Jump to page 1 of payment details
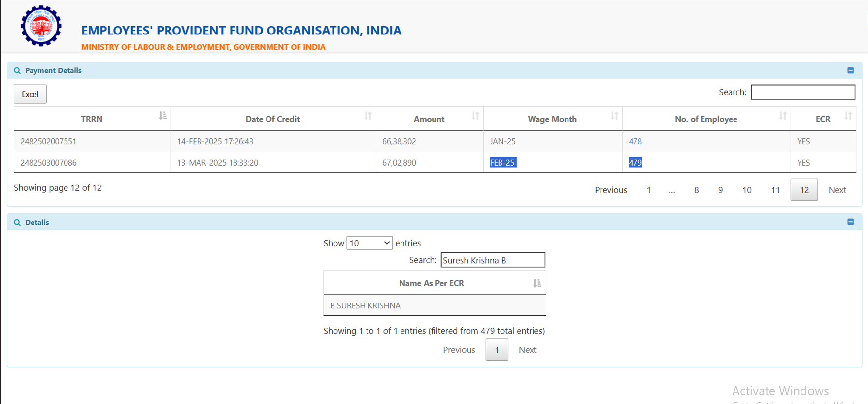This screenshot has width=868, height=404. 648,190
